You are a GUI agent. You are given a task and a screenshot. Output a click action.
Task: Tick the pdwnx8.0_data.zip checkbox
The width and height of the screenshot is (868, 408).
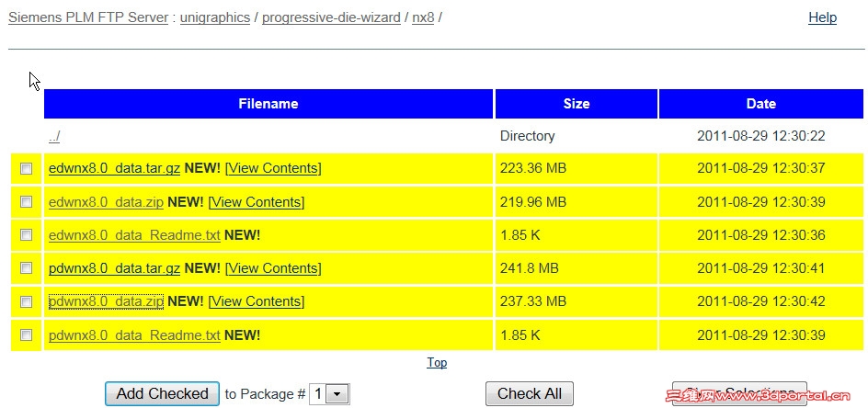coord(27,301)
